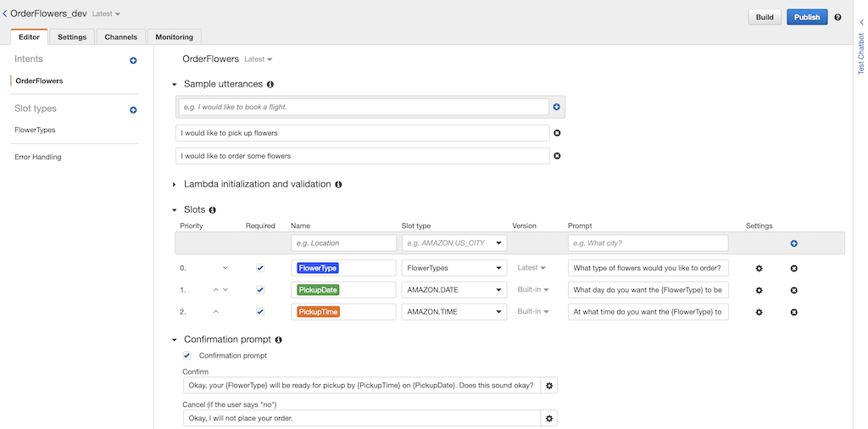The image size is (868, 429).
Task: Add the sample utterance with plus icon
Action: [557, 107]
